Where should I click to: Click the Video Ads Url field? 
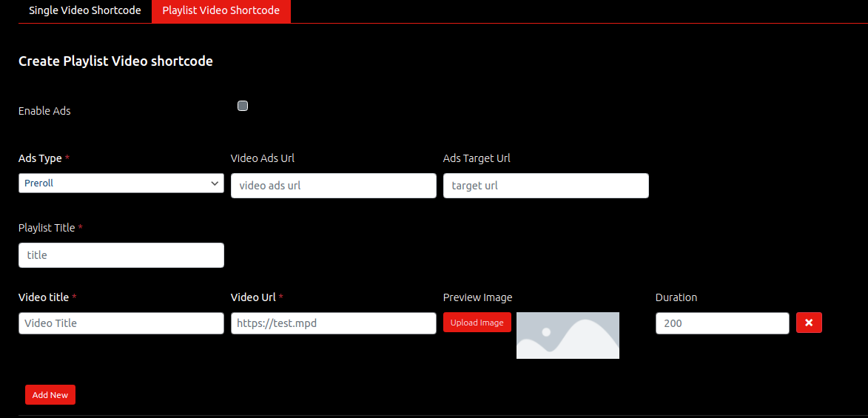pyautogui.click(x=333, y=186)
